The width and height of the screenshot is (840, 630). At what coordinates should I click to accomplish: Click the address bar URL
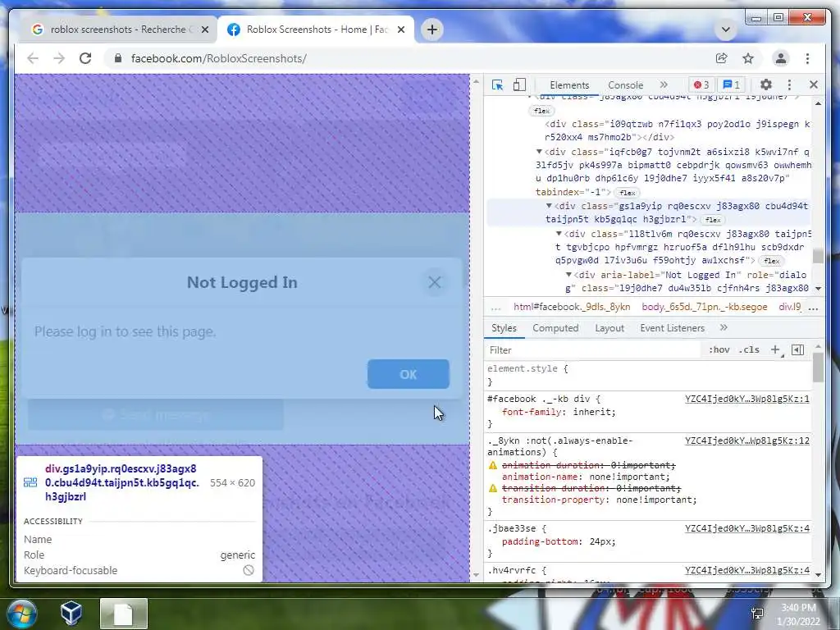click(218, 58)
